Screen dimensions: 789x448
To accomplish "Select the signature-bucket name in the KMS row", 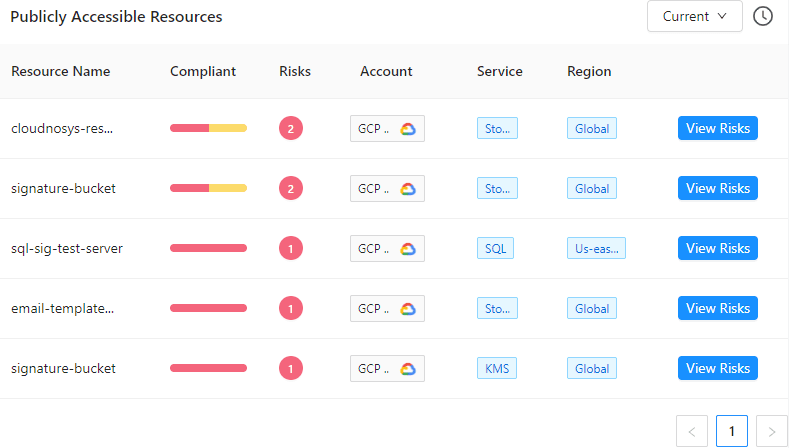I will tap(63, 368).
